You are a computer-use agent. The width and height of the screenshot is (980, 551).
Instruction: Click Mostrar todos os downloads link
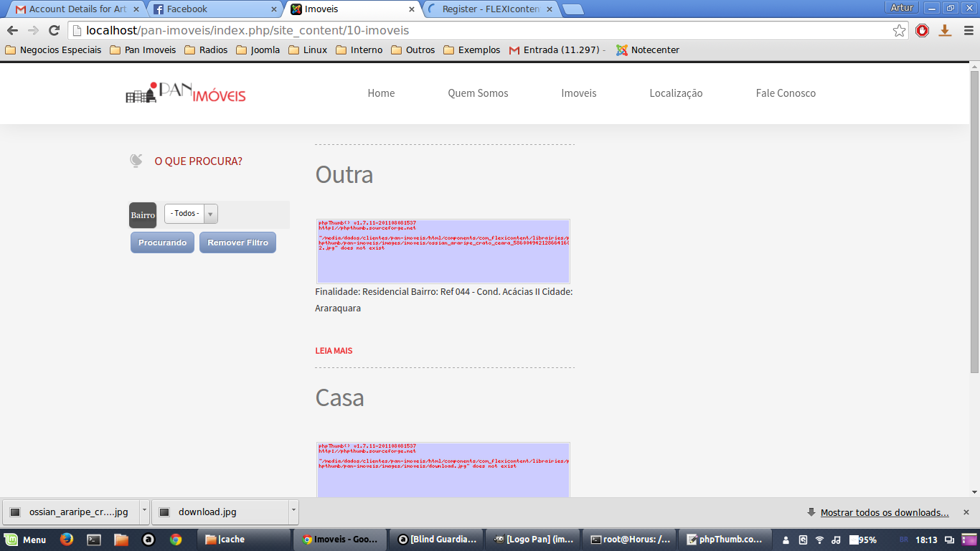tap(884, 512)
